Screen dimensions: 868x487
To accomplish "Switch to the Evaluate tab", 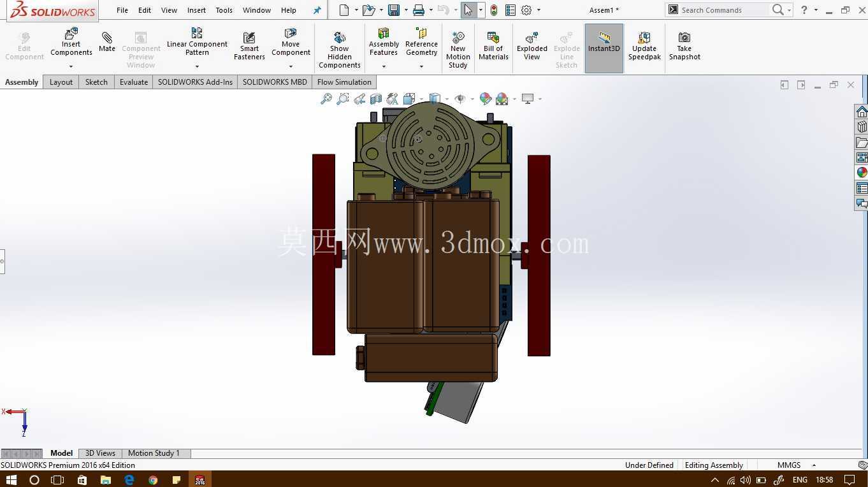I will (134, 82).
